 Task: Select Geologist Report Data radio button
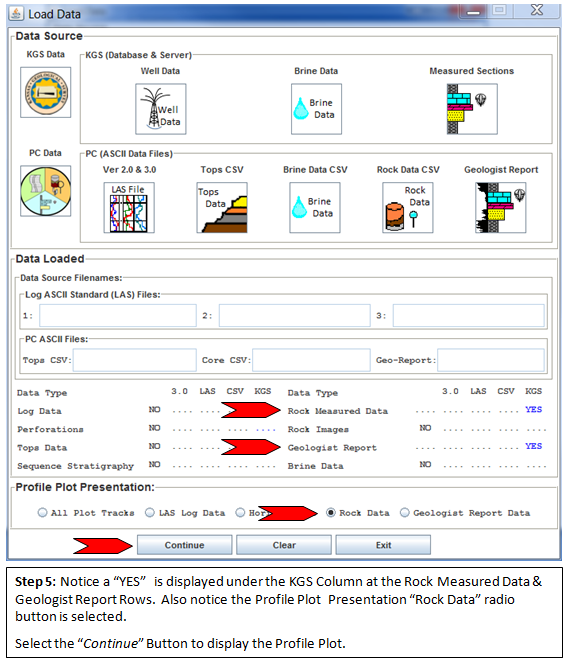click(405, 512)
